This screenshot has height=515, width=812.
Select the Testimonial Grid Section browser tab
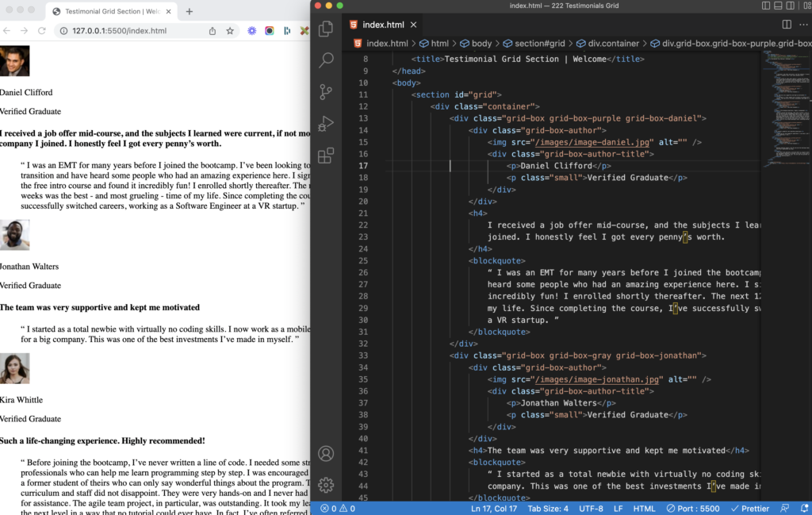click(x=111, y=11)
